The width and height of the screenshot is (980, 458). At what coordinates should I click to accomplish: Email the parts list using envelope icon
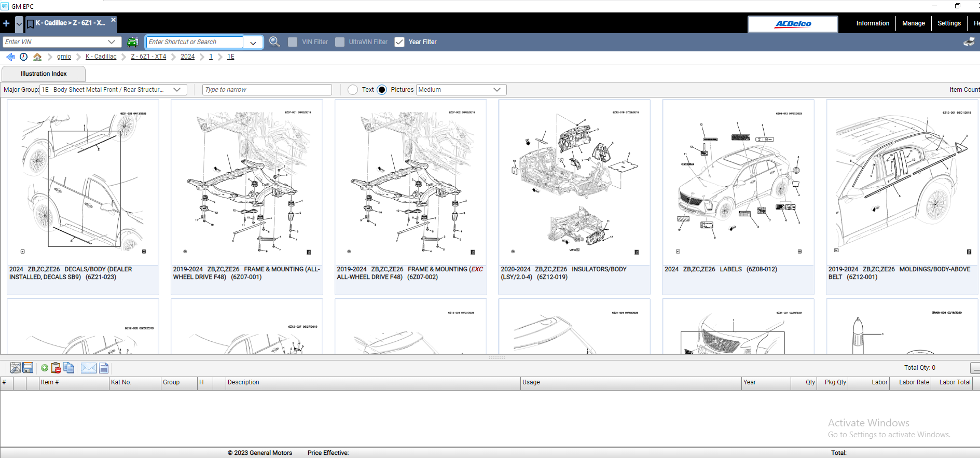point(88,368)
